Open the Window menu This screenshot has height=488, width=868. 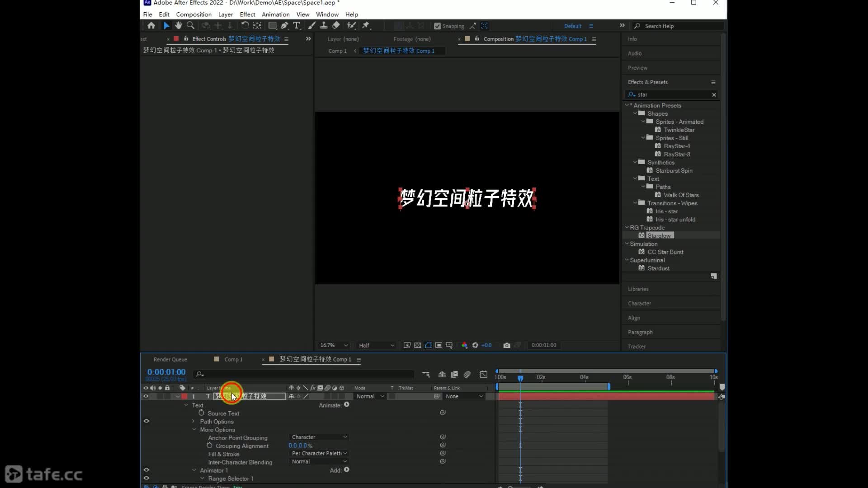327,14
